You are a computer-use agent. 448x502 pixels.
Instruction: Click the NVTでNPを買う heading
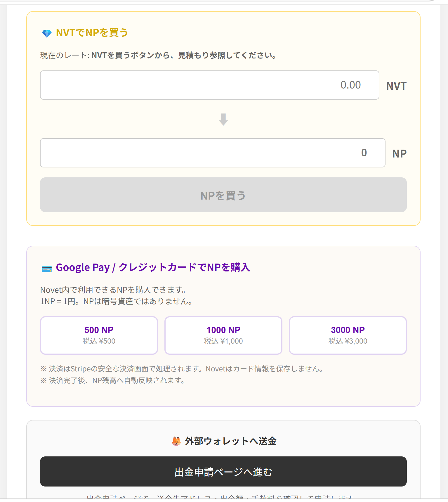coord(92,33)
